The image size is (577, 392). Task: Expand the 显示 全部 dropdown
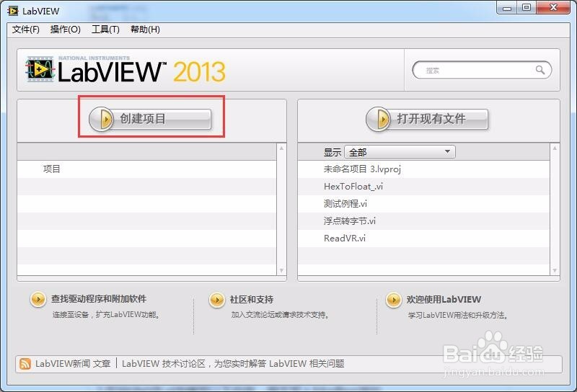coord(400,152)
